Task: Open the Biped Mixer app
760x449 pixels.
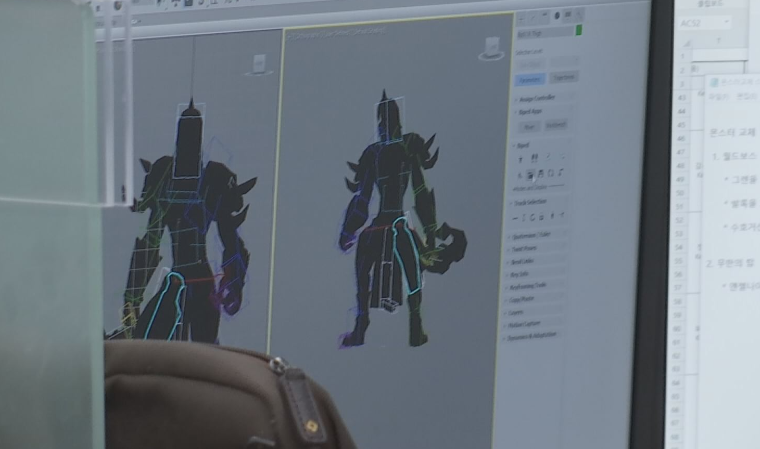Action: [529, 127]
